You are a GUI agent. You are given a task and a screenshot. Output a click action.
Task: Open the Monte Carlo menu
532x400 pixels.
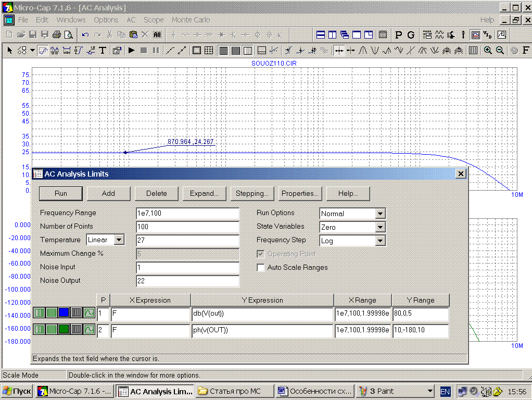point(191,20)
